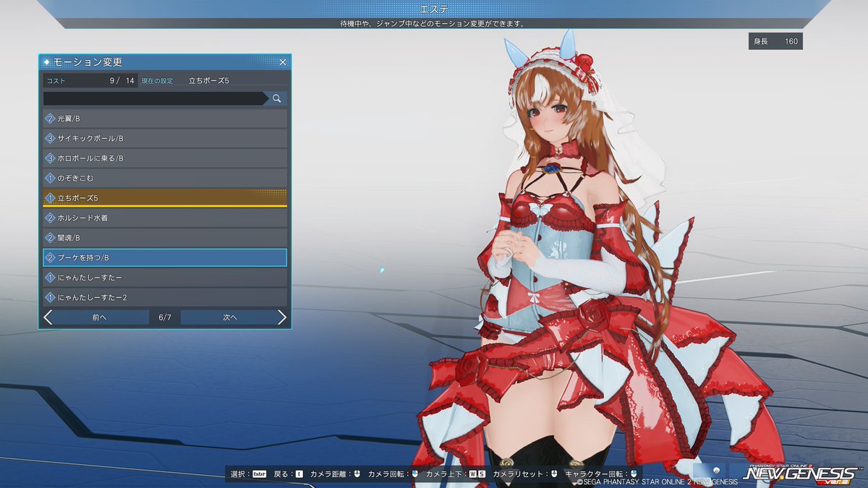868x488 pixels.
Task: Click the cost-3 diamond icon beside サイキックボール/B
Action: tap(50, 138)
